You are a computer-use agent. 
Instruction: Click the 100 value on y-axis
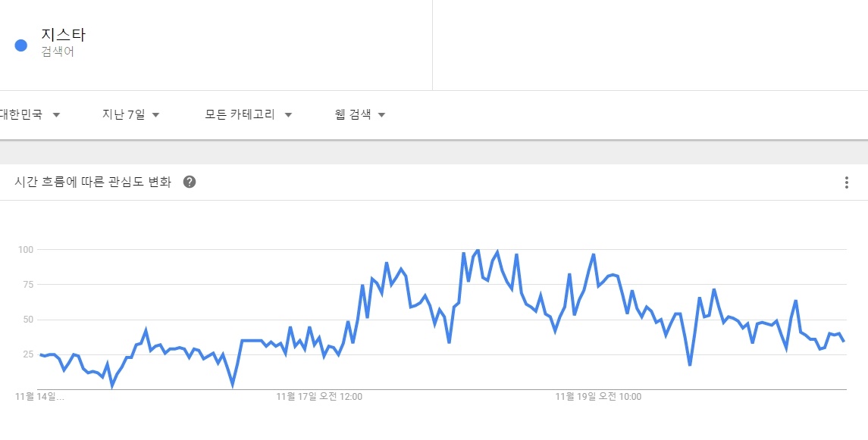(26, 249)
